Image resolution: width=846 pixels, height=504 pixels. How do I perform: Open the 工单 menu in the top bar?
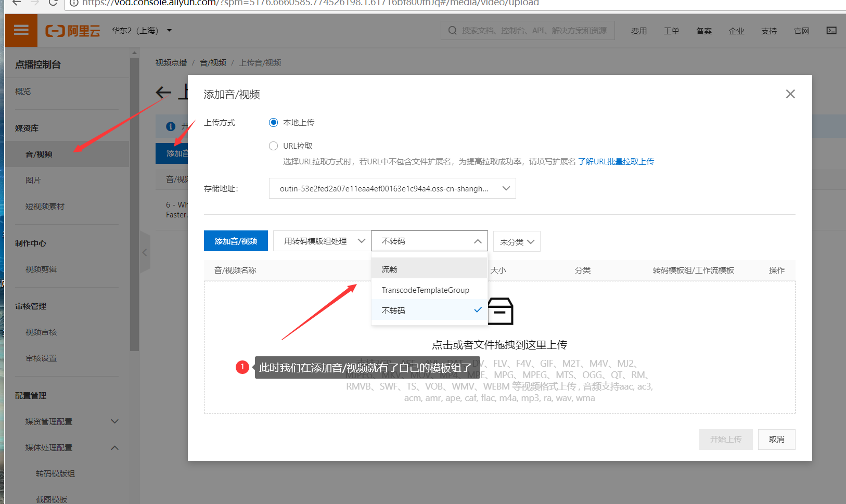pos(672,30)
